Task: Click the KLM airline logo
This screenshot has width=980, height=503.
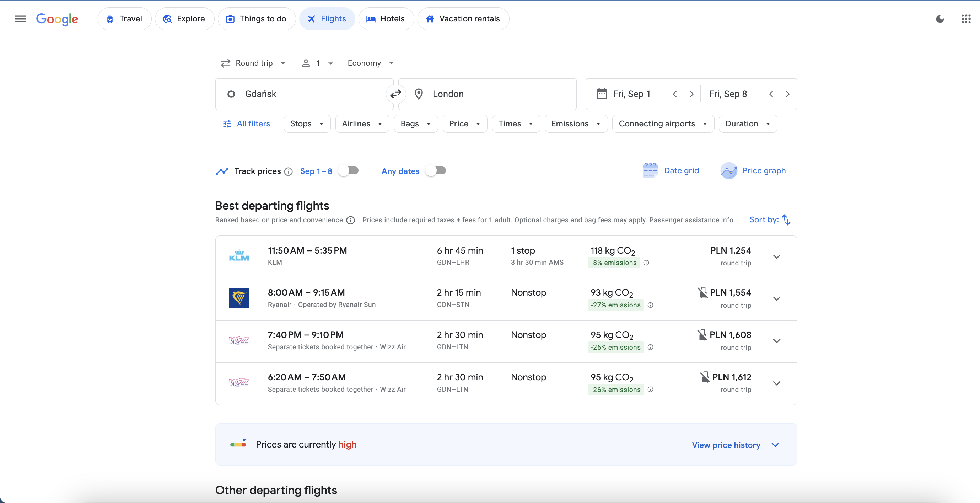Action: pos(239,255)
